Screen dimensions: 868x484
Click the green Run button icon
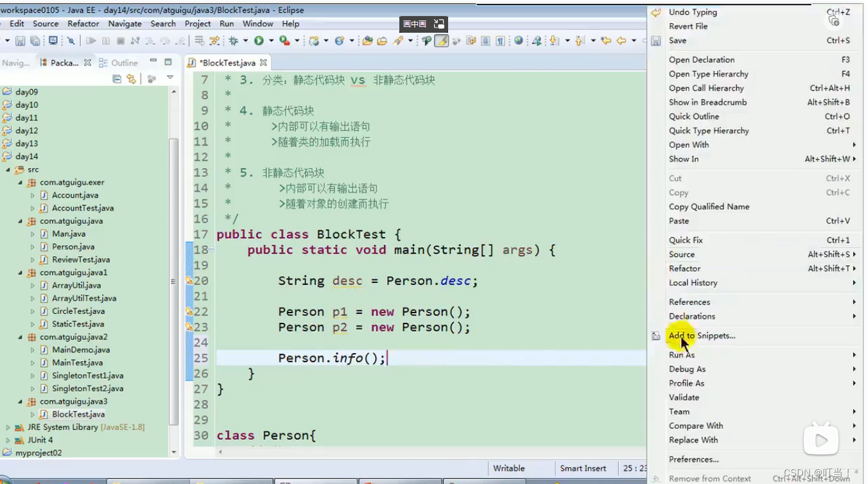pyautogui.click(x=259, y=40)
